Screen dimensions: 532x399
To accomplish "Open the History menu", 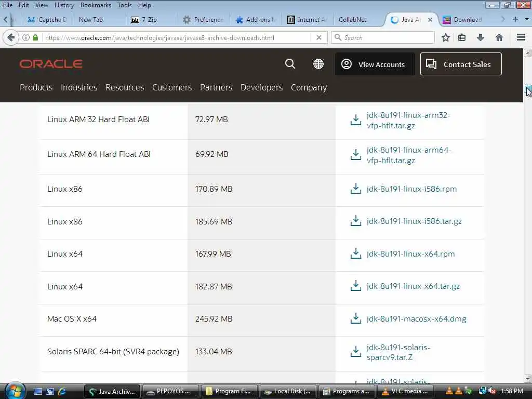I will pyautogui.click(x=64, y=5).
